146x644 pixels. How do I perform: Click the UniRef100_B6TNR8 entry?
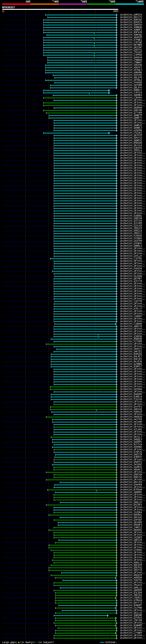pos(131,45)
